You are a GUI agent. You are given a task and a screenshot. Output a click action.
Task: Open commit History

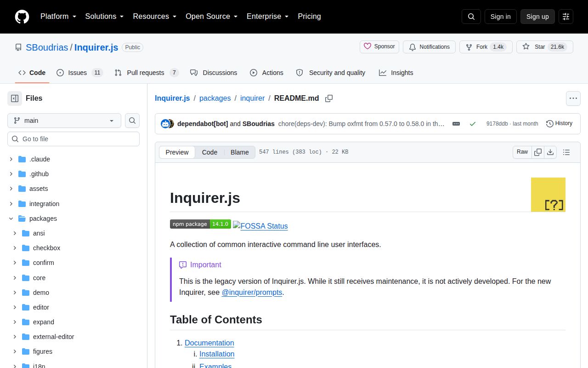click(559, 123)
